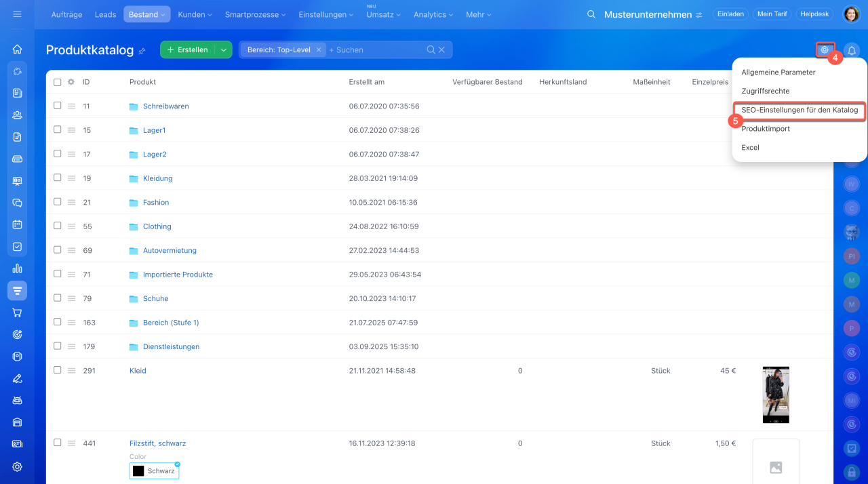Open the search magnifier in the top bar
The width and height of the screenshot is (868, 484).
591,14
